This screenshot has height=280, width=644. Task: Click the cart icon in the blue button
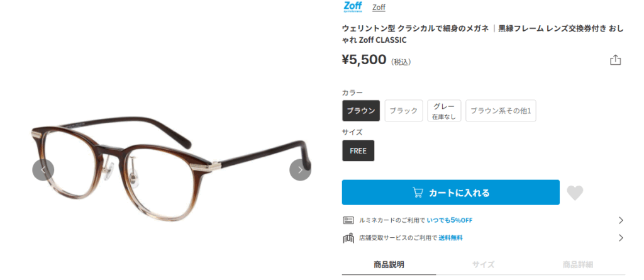[418, 193]
